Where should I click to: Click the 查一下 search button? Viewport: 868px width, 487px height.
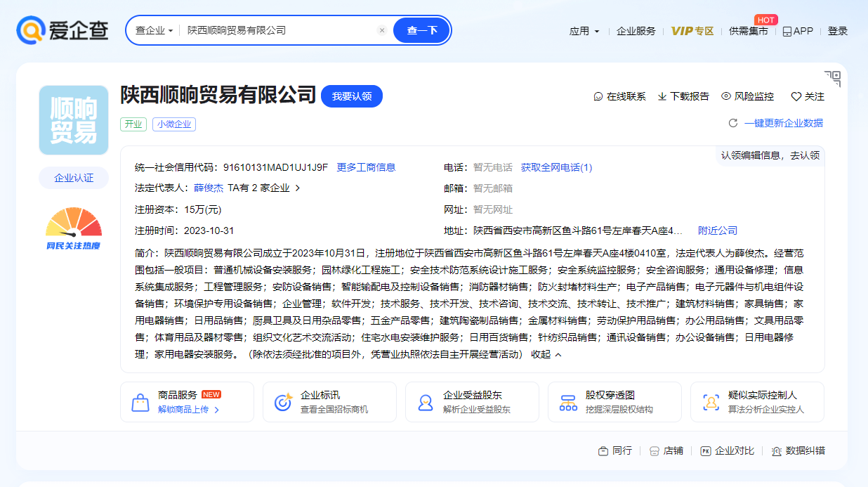pyautogui.click(x=421, y=30)
